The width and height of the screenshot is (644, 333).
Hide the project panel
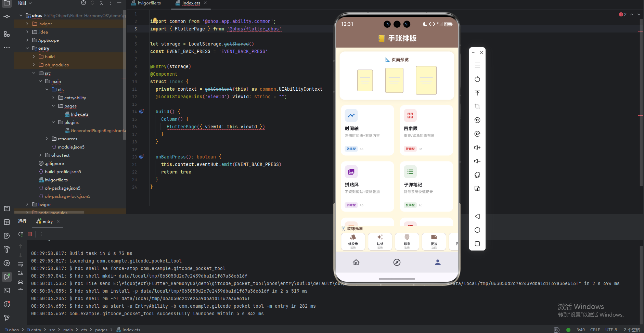coord(119,3)
